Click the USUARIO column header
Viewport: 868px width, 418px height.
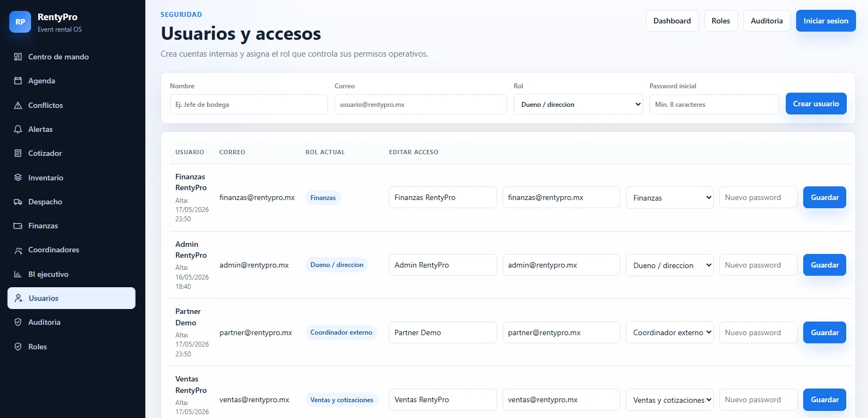190,152
